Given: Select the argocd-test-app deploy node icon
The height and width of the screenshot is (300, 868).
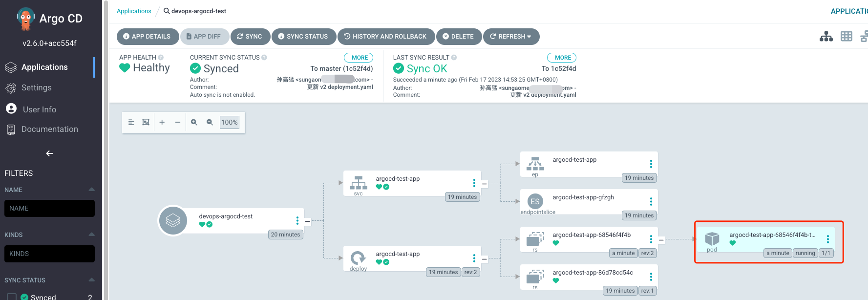Looking at the screenshot, I should coord(359,258).
